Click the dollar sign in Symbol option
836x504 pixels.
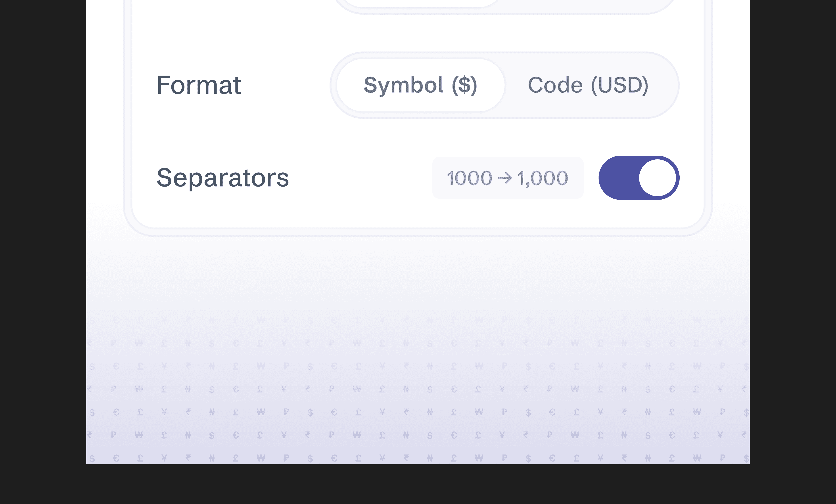pyautogui.click(x=464, y=85)
